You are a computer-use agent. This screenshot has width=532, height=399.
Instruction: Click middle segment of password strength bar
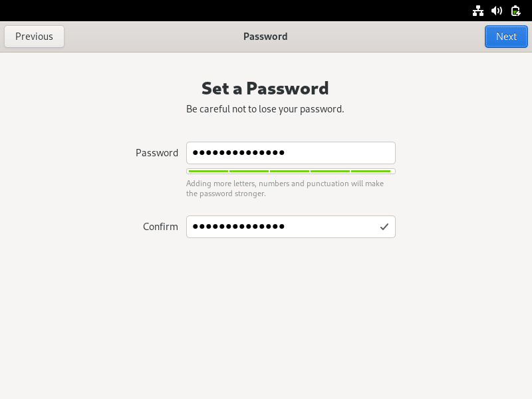[290, 172]
